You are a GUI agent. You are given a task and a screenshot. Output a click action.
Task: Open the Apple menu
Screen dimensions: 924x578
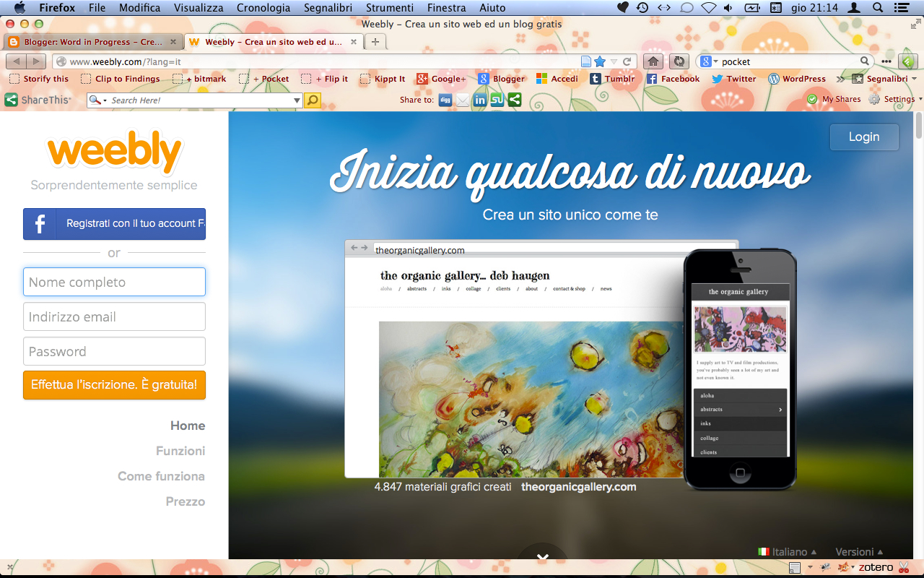coord(19,7)
